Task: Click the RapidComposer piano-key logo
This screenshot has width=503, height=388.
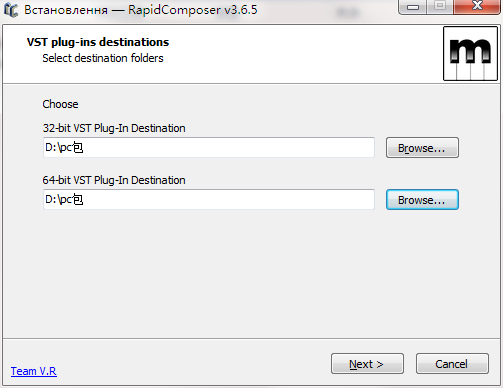Action: pyautogui.click(x=470, y=54)
